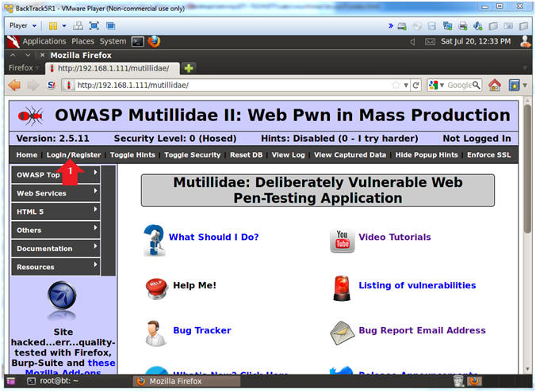Expand the Resources menu
Screen dimensions: 536x392
click(x=56, y=267)
